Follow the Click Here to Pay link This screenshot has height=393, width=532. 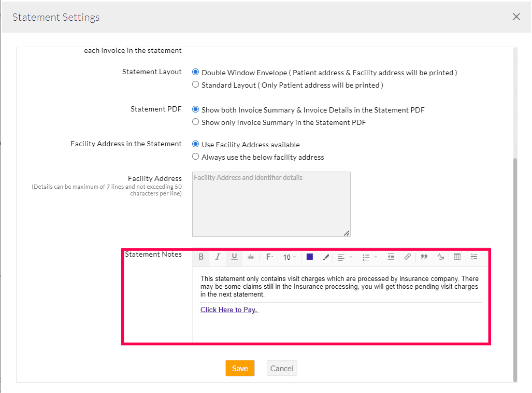[x=229, y=310]
